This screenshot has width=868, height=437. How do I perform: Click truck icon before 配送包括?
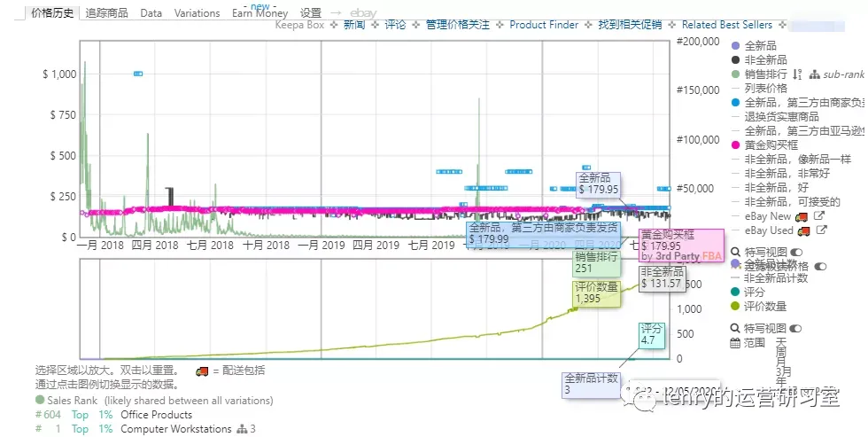click(202, 371)
